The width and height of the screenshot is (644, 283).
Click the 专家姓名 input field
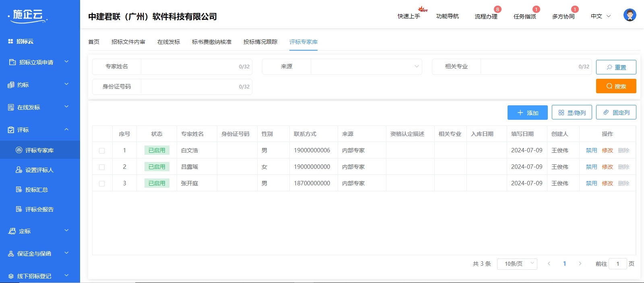click(x=189, y=67)
